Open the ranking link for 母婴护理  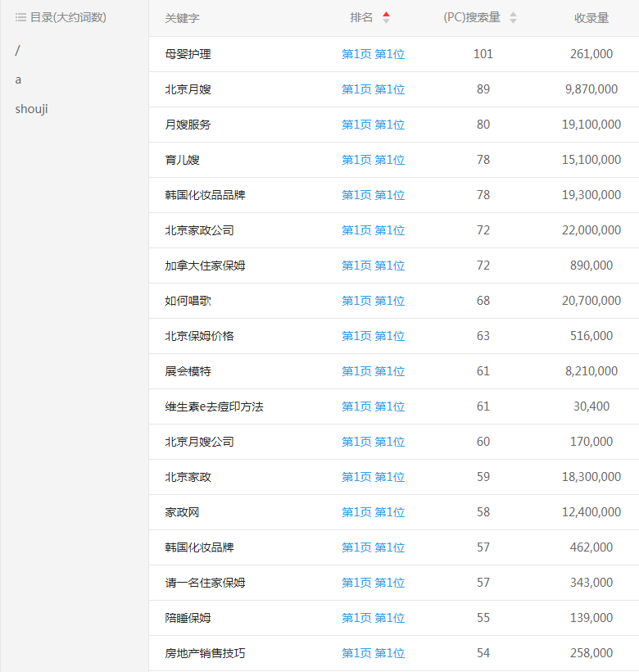pos(373,54)
